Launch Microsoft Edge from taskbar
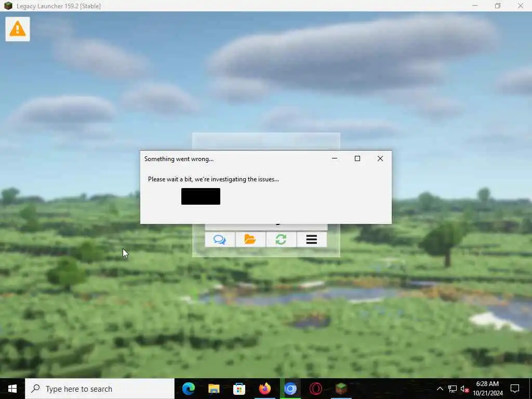 (x=189, y=389)
